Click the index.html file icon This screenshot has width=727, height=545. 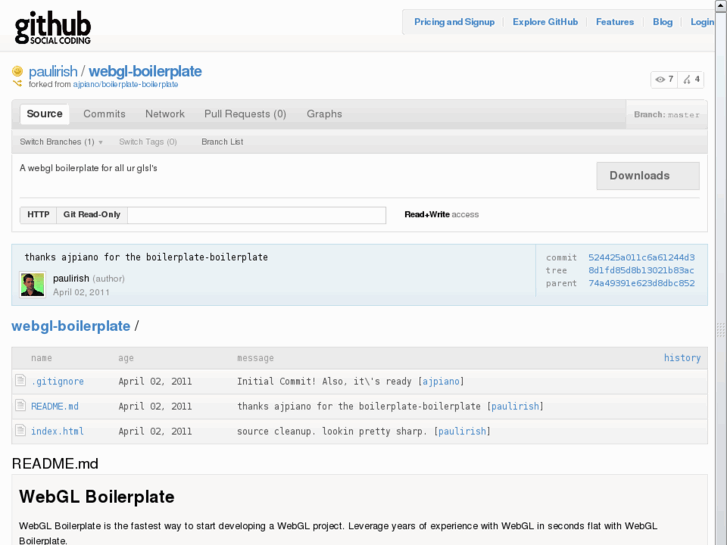coord(20,430)
